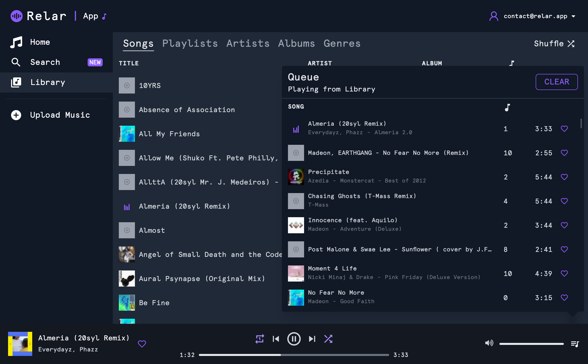The image size is (588, 364).
Task: Skip to the next track
Action: point(312,339)
